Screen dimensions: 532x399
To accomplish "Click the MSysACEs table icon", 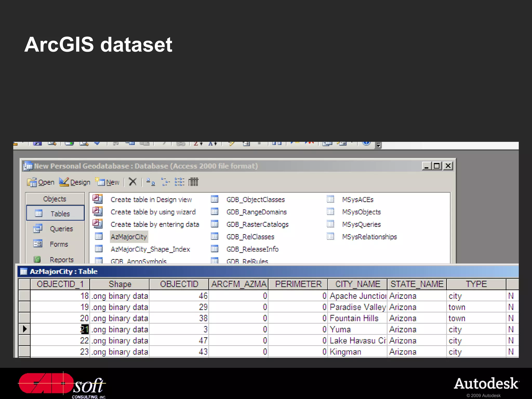I will pos(330,199).
